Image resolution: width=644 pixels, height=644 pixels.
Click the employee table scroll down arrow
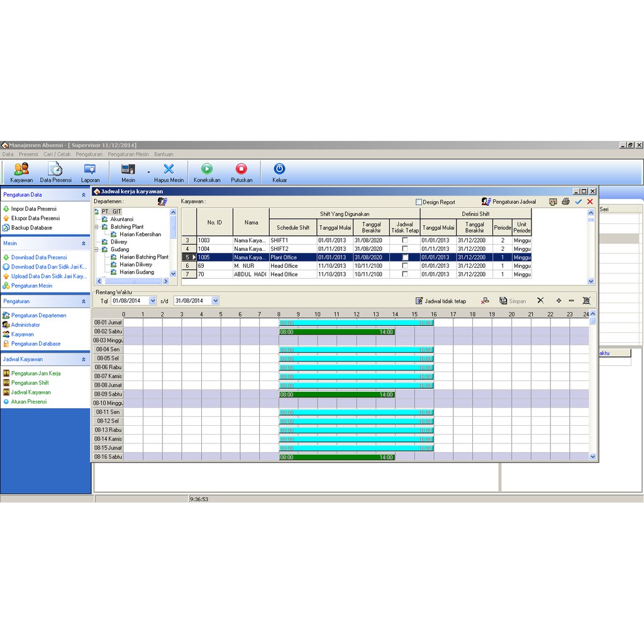(x=591, y=281)
